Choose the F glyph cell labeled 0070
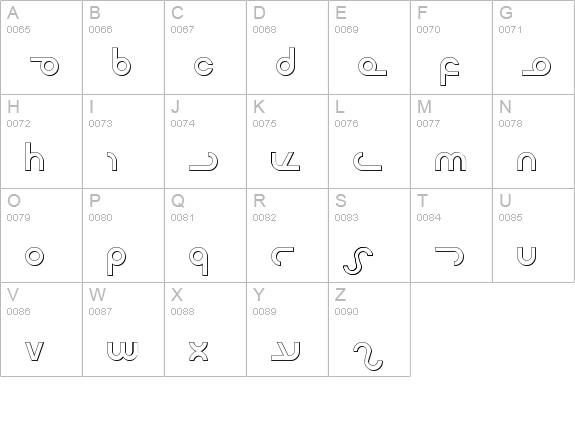 451,47
